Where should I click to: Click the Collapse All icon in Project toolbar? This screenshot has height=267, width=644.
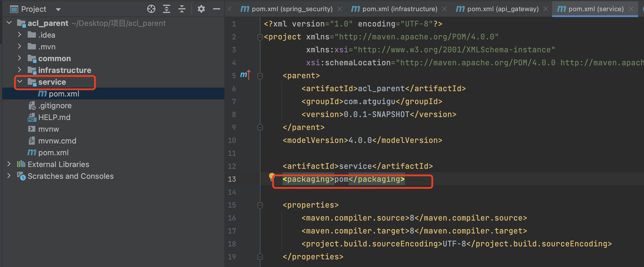click(182, 9)
